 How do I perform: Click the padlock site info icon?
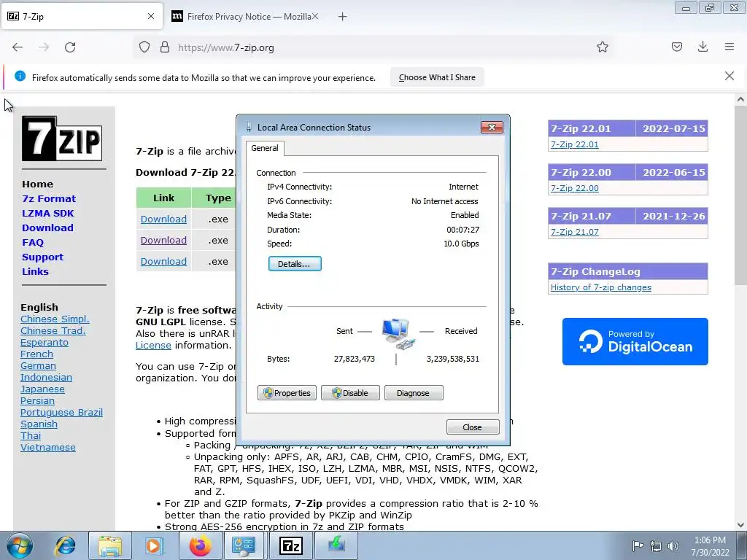point(165,47)
